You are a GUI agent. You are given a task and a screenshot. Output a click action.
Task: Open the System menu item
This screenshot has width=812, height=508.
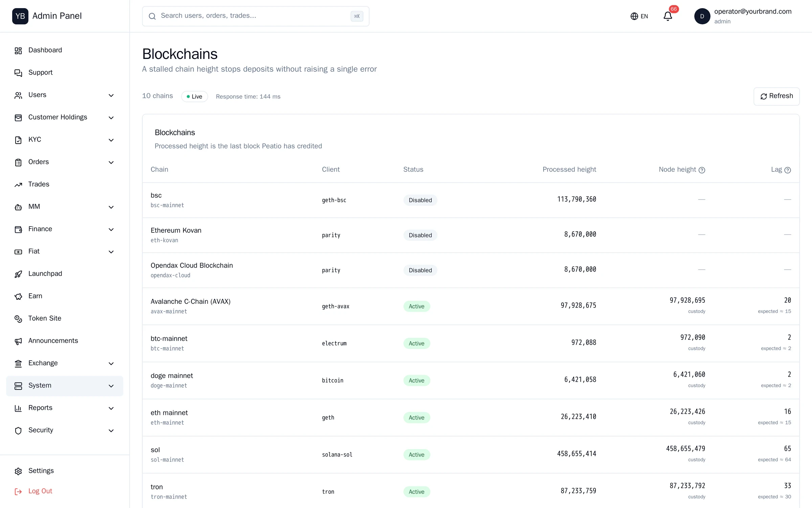click(65, 386)
